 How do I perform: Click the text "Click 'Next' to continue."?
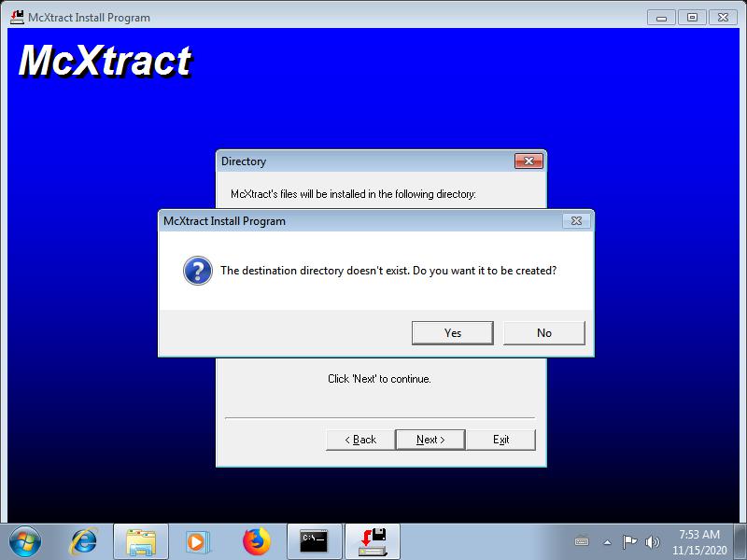379,379
